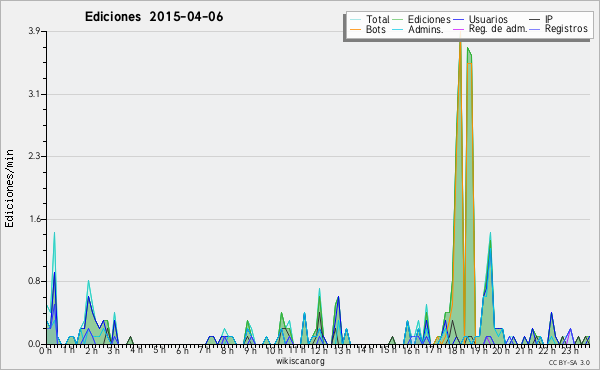Click the Usuarios legend label
The image size is (600, 370).
click(x=488, y=19)
